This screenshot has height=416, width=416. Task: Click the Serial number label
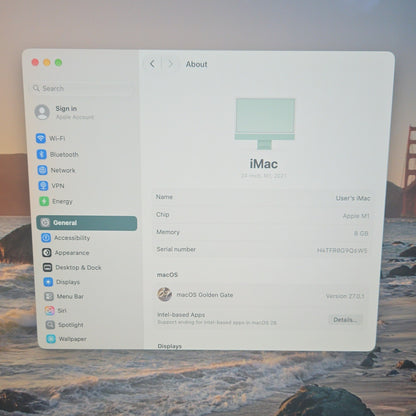tap(176, 249)
